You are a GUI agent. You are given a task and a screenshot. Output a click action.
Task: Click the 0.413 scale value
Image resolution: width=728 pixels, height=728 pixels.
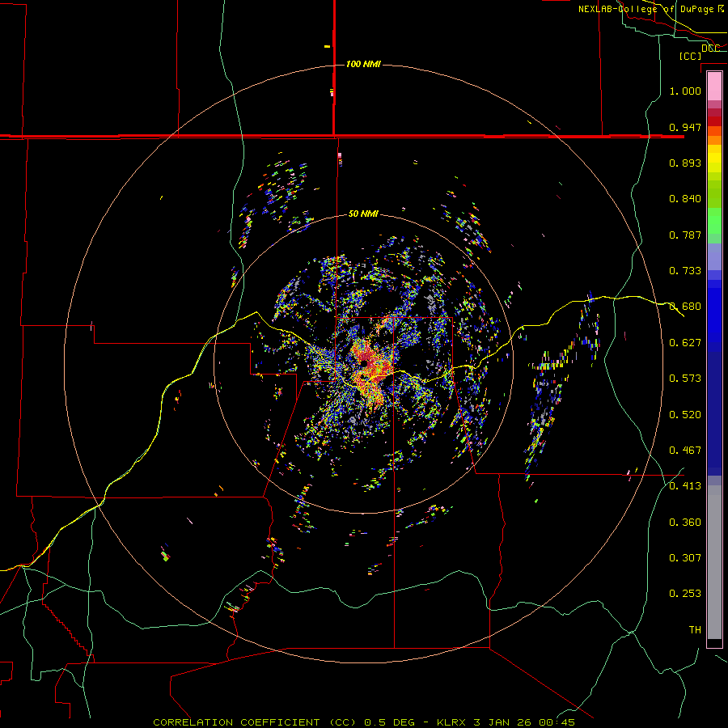point(685,486)
